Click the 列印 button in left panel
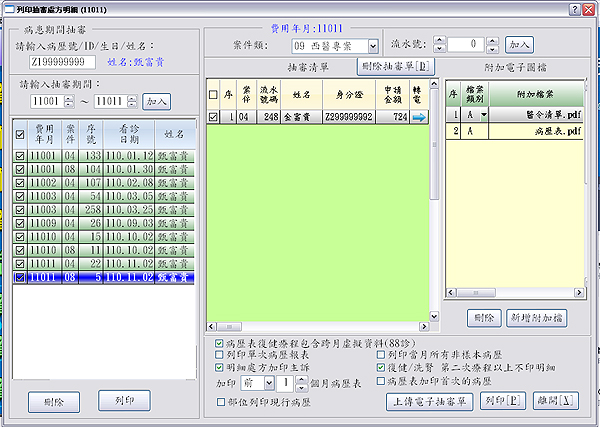600x427 pixels. click(124, 399)
